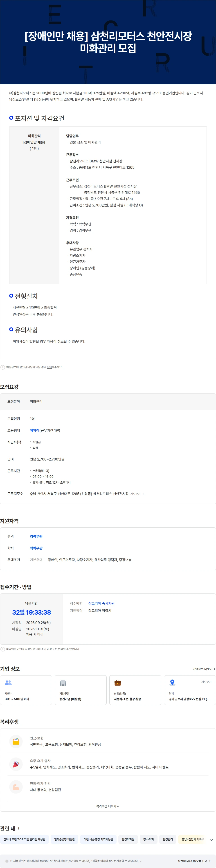216x868 pixels.
Task: Click the arrow next to 불법/허위/과장/오류 신고
Action: tap(210, 861)
